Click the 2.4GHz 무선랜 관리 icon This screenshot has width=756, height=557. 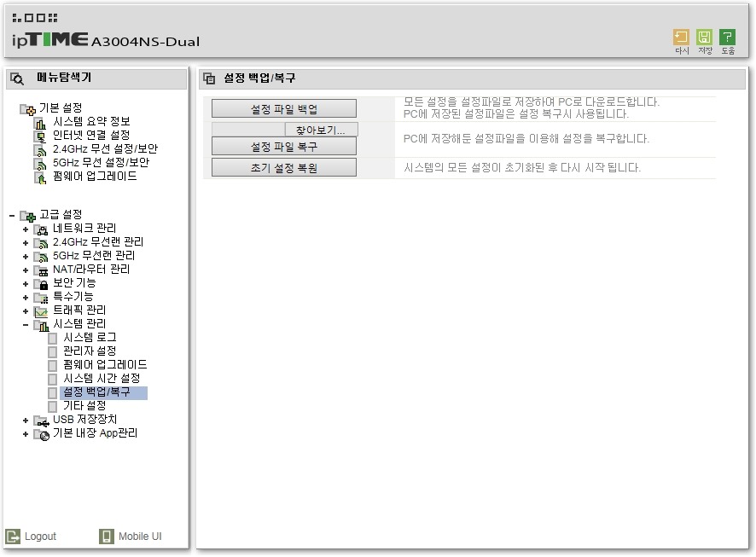(x=41, y=243)
